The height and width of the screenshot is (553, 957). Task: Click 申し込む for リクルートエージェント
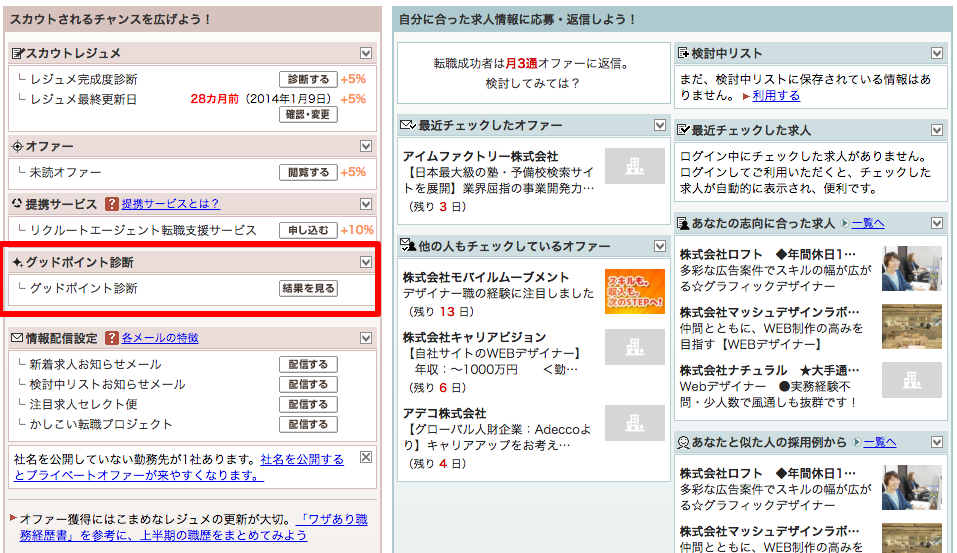pos(308,230)
